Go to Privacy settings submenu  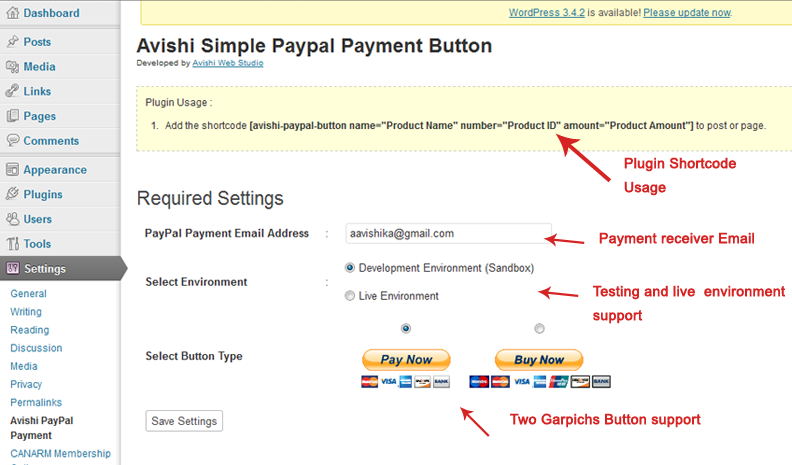pos(26,384)
